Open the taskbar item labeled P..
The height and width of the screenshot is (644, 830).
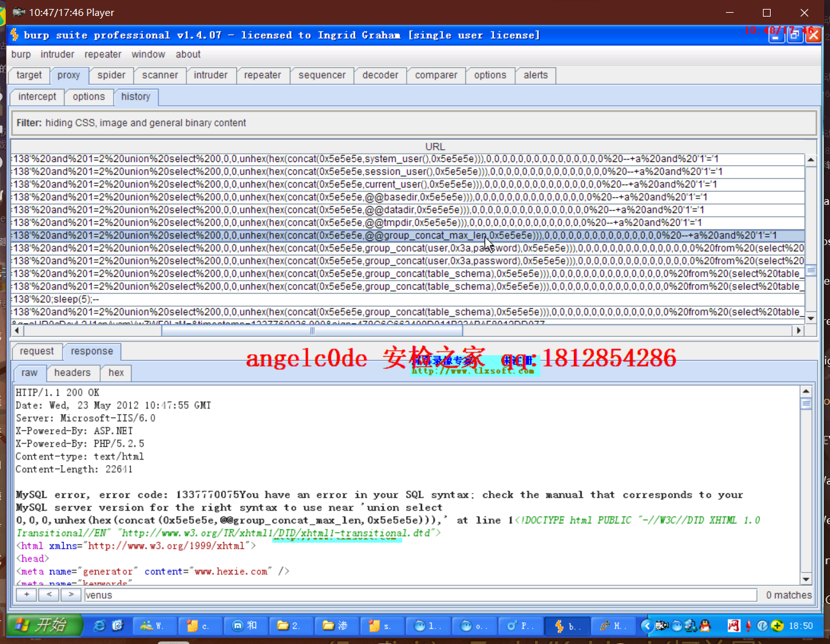pos(519,626)
